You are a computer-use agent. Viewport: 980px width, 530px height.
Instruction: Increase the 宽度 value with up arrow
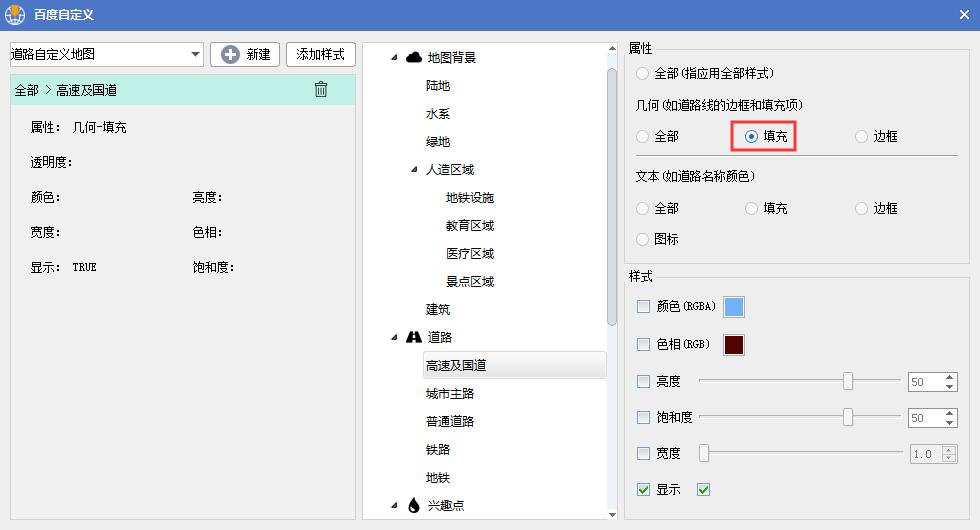coord(949,449)
